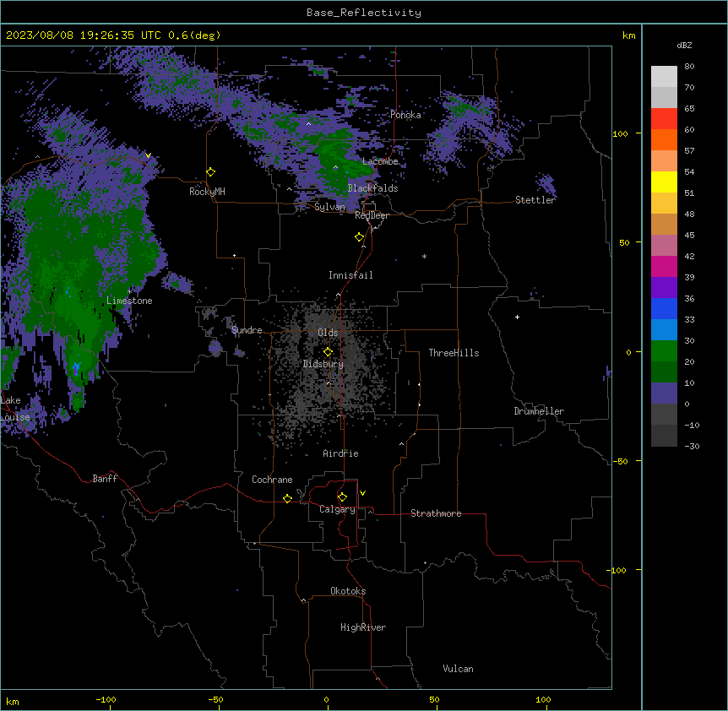The image size is (728, 711).
Task: Click the HighRiver label
Action: tap(363, 627)
